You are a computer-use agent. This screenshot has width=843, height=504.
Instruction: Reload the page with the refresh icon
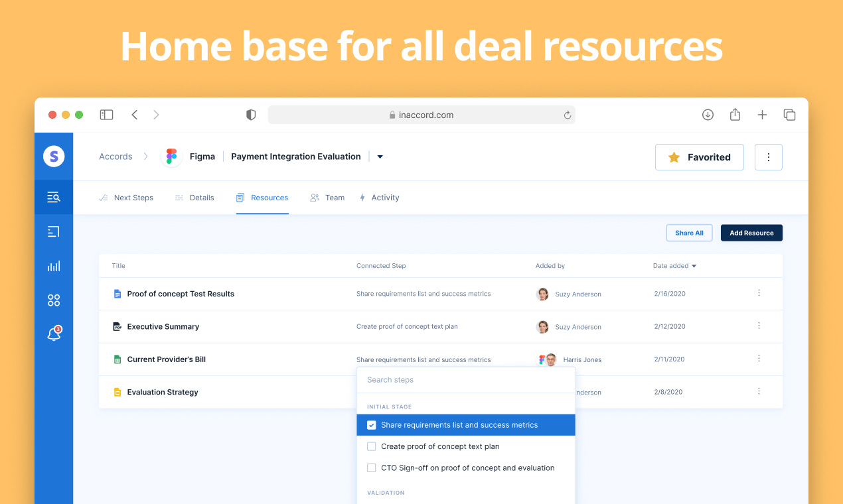tap(568, 115)
